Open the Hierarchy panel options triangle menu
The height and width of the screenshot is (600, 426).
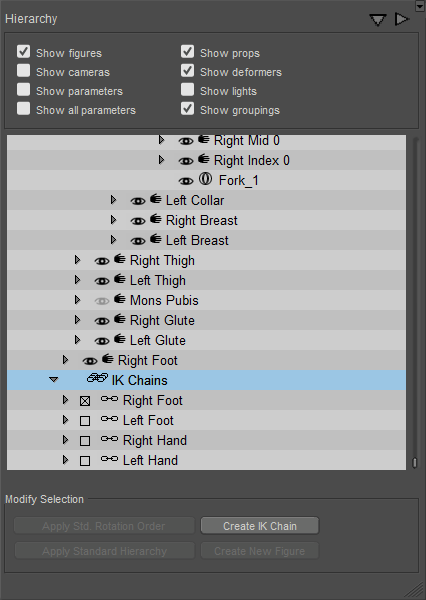click(377, 20)
